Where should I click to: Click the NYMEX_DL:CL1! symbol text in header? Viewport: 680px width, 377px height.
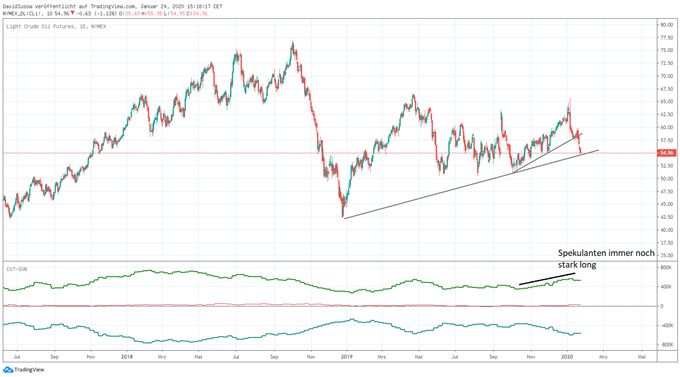[x=23, y=13]
